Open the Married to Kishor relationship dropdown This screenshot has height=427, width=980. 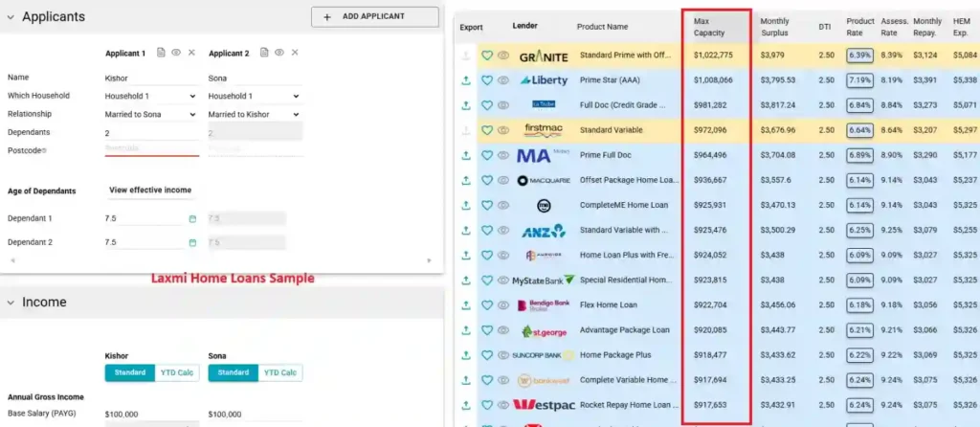tap(255, 114)
